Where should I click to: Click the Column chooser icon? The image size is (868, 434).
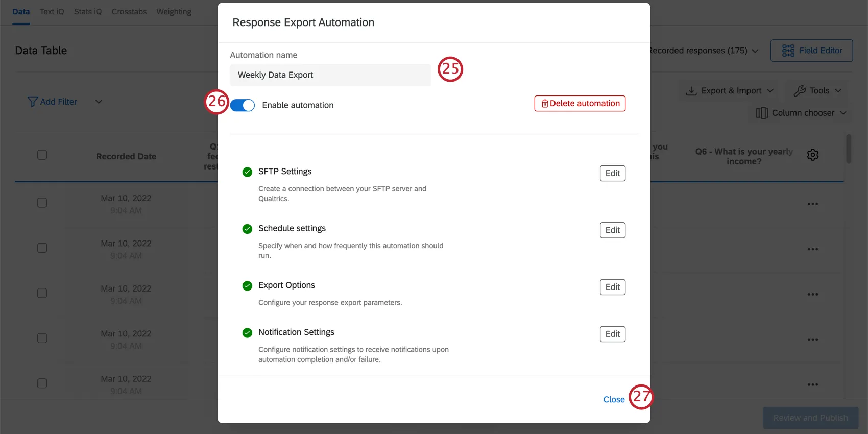(x=762, y=113)
